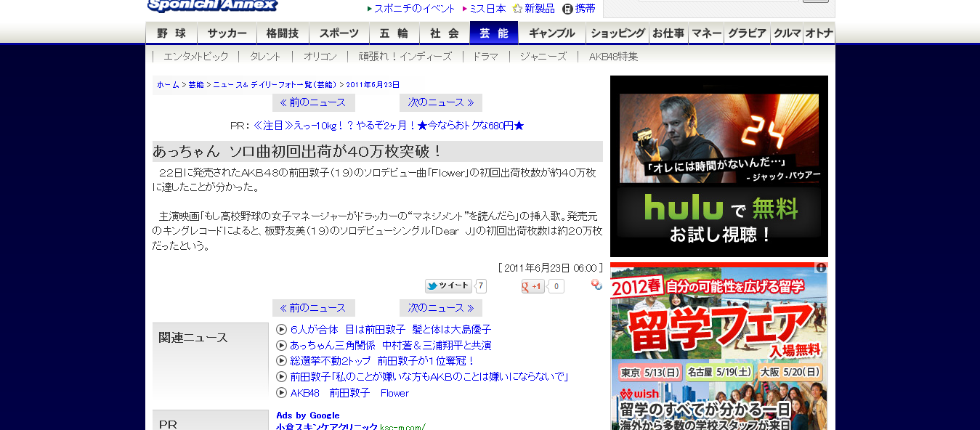Select the オトナ navigation tab
Viewport: 980px width, 430px height.
tap(819, 33)
